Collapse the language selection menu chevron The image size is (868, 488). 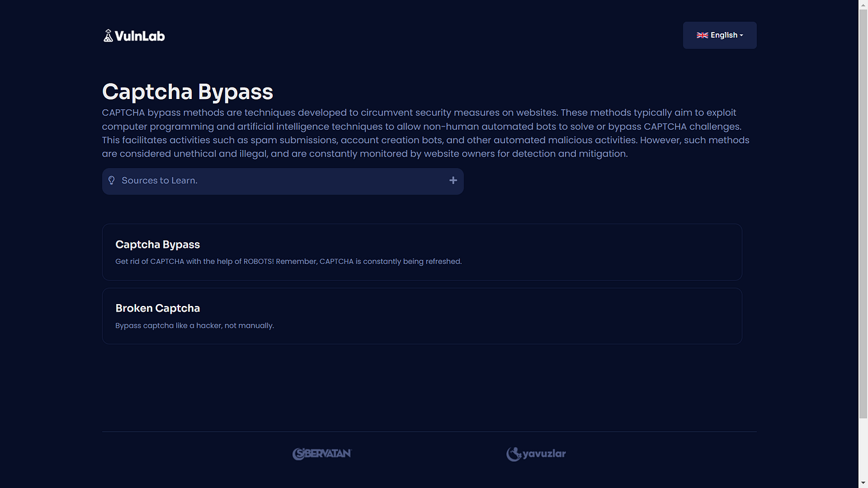tap(741, 36)
